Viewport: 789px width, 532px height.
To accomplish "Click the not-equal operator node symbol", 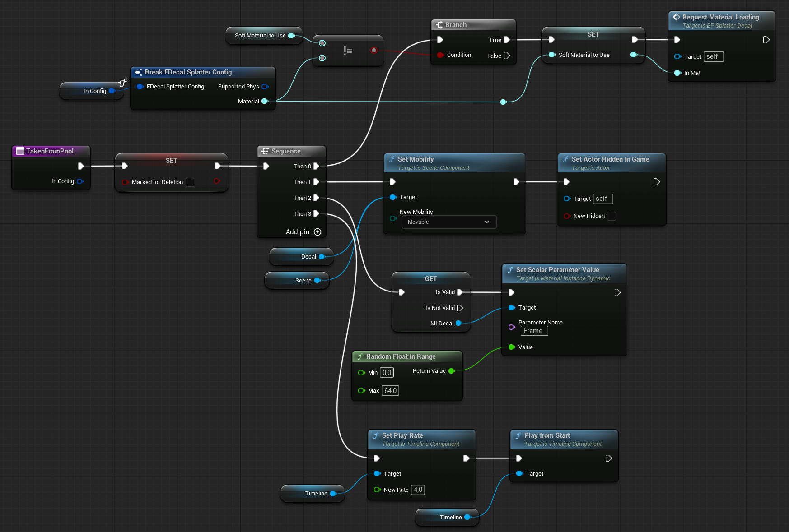I will coord(348,51).
